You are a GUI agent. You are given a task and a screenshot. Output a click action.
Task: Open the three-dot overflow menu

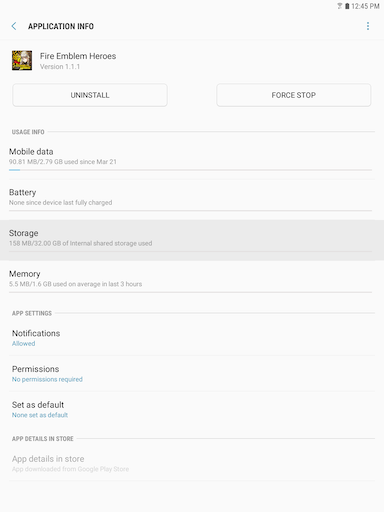(x=368, y=26)
